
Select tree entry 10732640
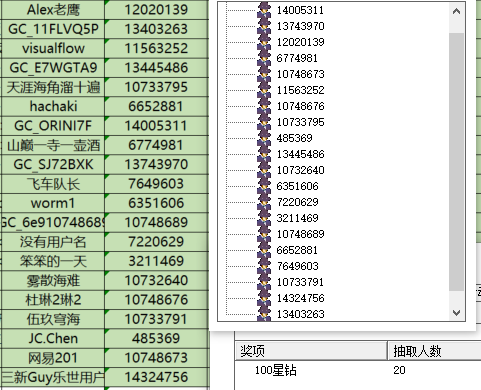[x=300, y=170]
